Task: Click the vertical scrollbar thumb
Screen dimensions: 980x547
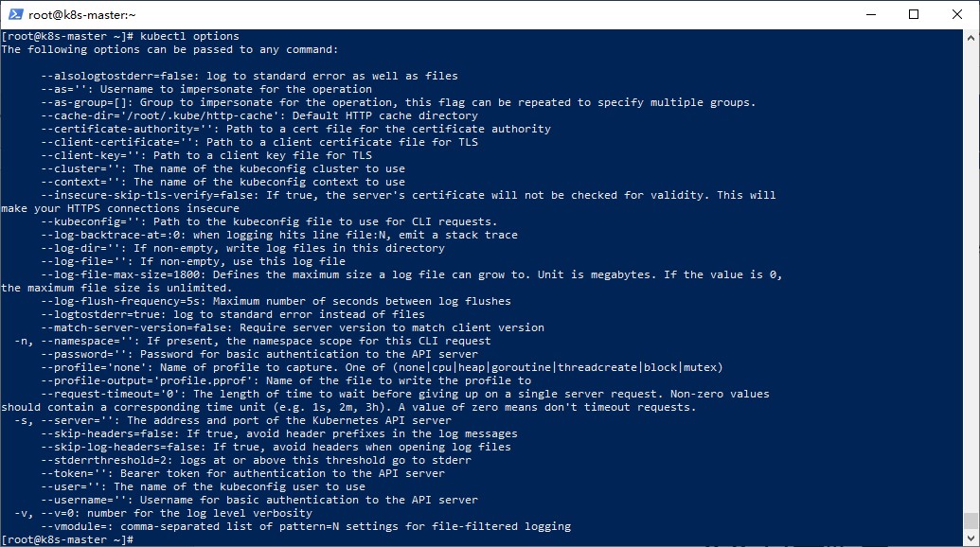Action: [x=971, y=521]
